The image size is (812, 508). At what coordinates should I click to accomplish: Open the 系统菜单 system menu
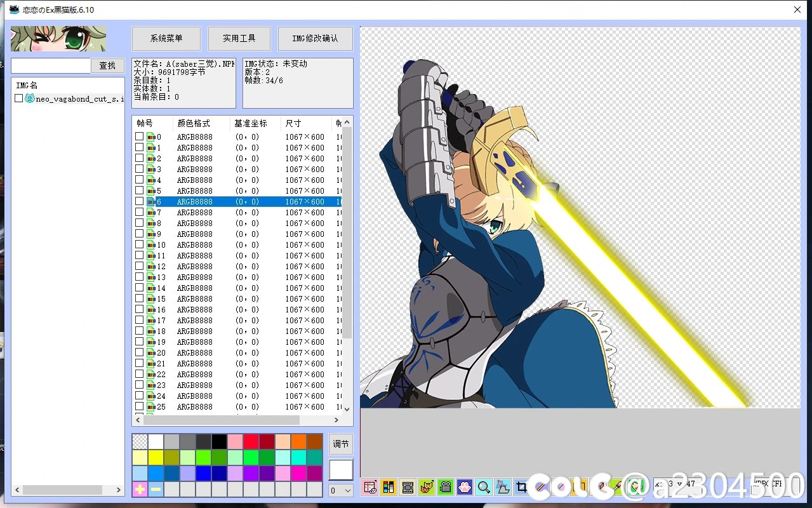(166, 38)
